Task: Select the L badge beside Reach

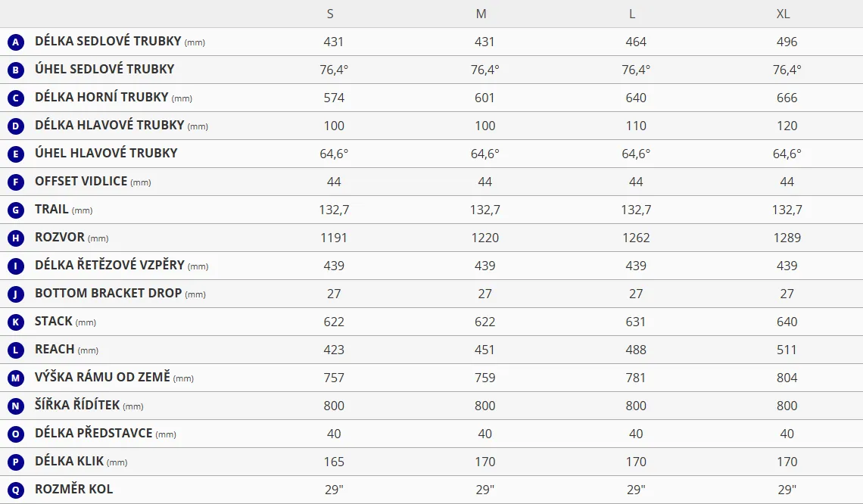Action: (x=16, y=350)
